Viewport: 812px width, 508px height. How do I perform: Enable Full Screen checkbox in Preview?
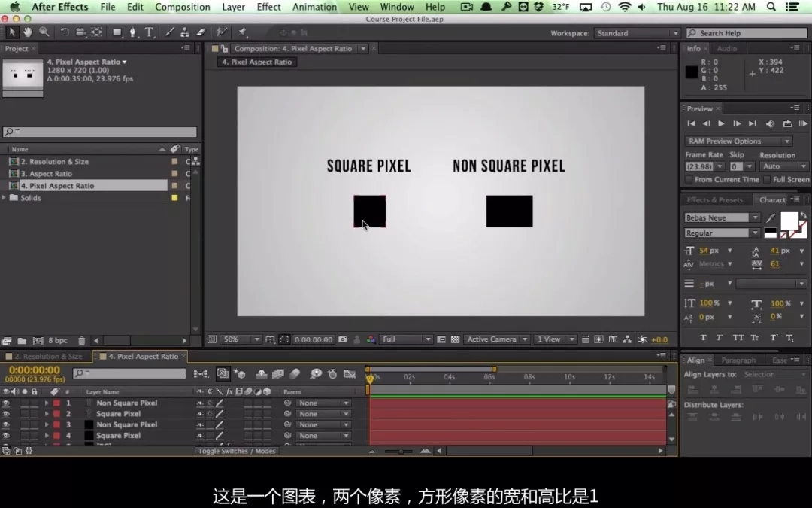[767, 179]
